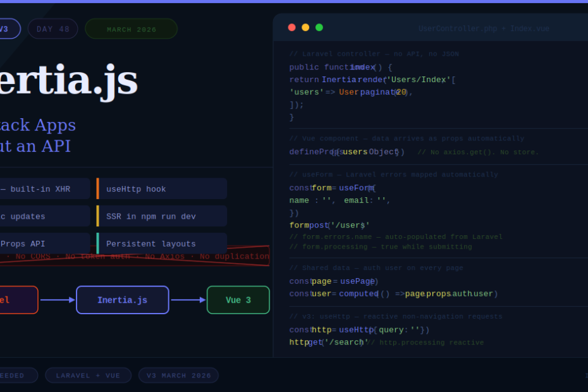588x392 pixels.
Task: Click the arrow pointing to the Vue 3 box
Action: pos(188,300)
